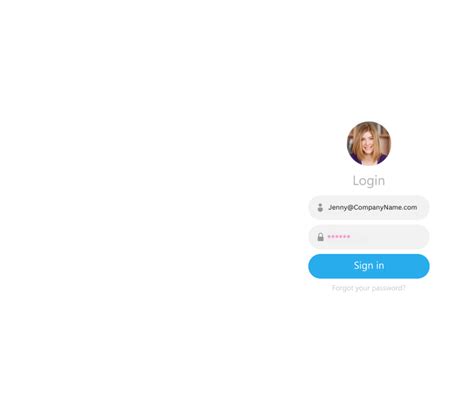Click the white 'Sign in' label text
Viewport: 474px width, 409px height.
369,266
